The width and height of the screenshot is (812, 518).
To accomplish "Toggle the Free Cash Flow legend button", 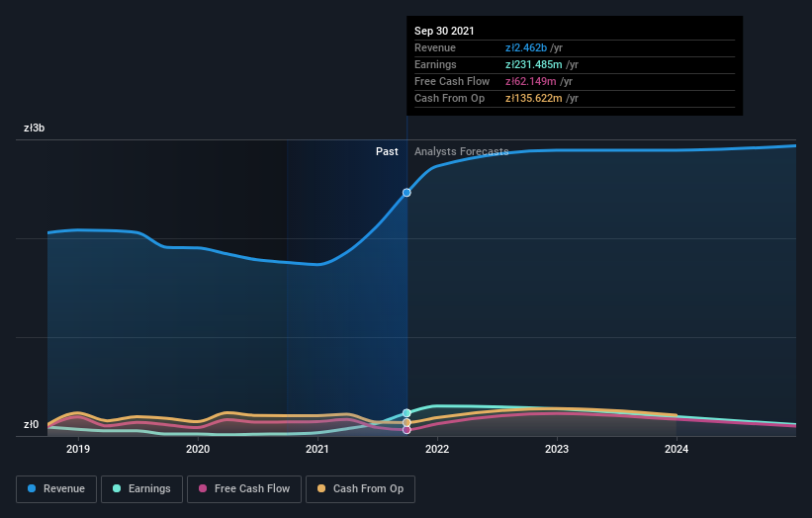I will [x=244, y=489].
